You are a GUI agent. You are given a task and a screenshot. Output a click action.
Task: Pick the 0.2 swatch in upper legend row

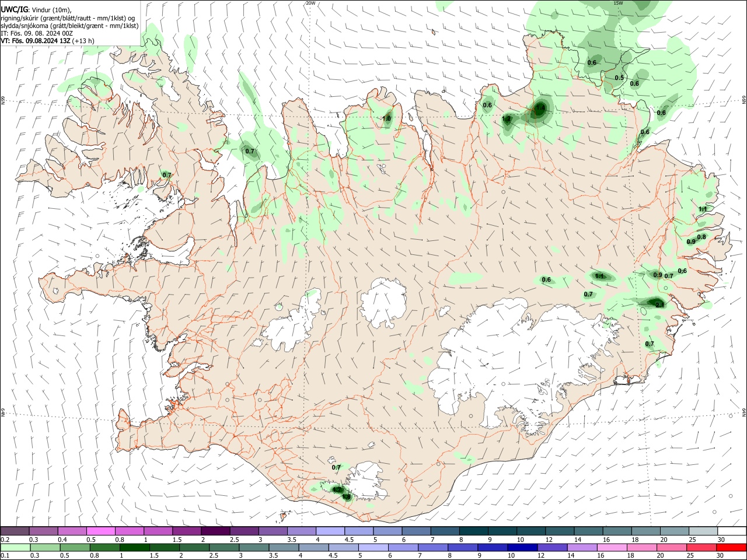coord(15,531)
